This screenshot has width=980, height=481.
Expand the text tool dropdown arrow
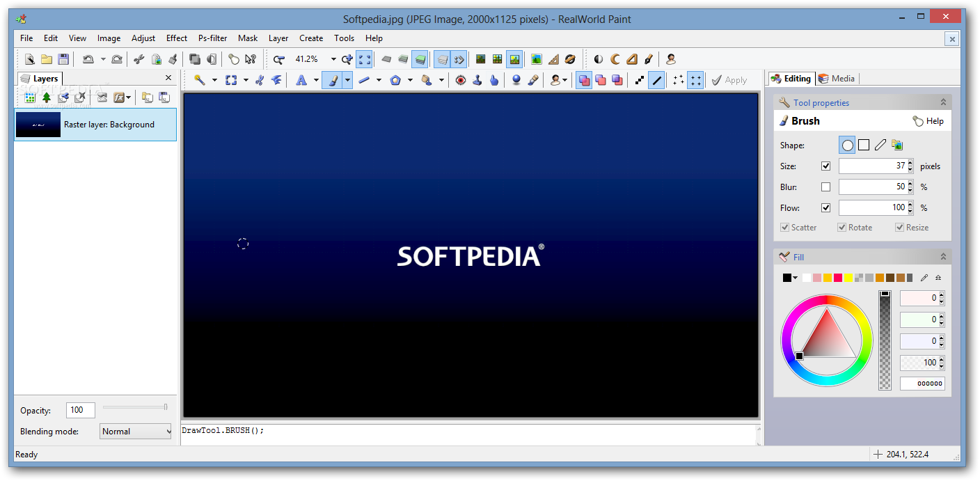click(x=316, y=80)
